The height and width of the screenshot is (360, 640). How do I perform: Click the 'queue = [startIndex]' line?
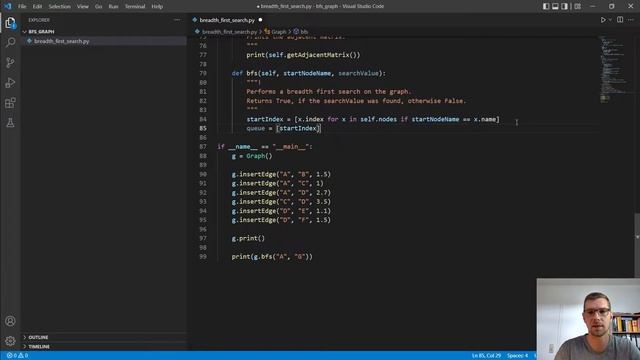283,129
